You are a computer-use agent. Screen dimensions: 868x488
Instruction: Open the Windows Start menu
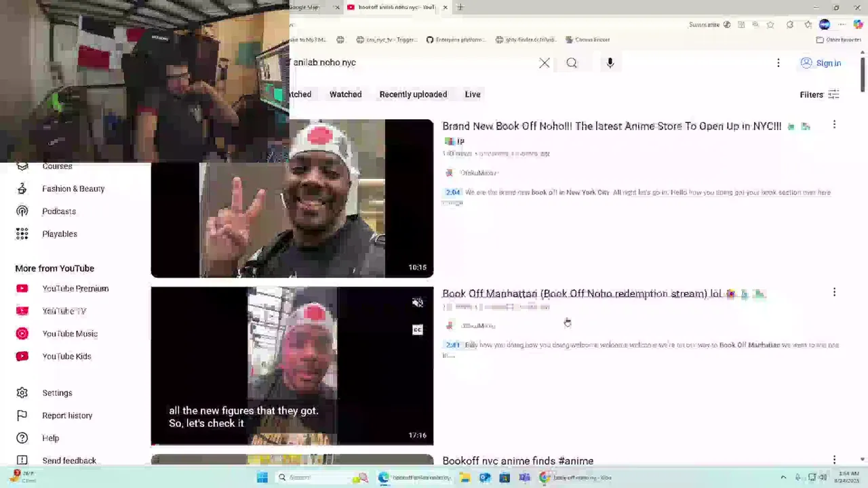[262, 477]
